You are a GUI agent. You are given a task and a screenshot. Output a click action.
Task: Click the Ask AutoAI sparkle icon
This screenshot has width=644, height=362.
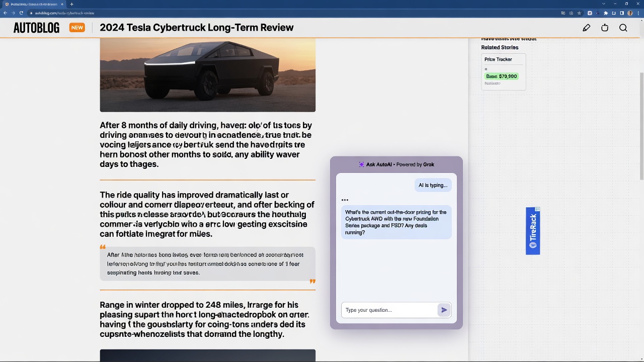tap(361, 164)
